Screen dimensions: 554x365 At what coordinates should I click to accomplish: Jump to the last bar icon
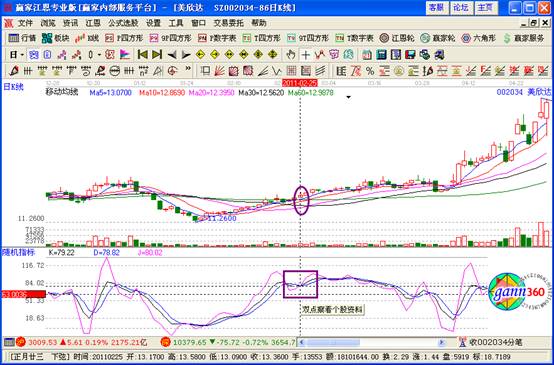point(157,55)
